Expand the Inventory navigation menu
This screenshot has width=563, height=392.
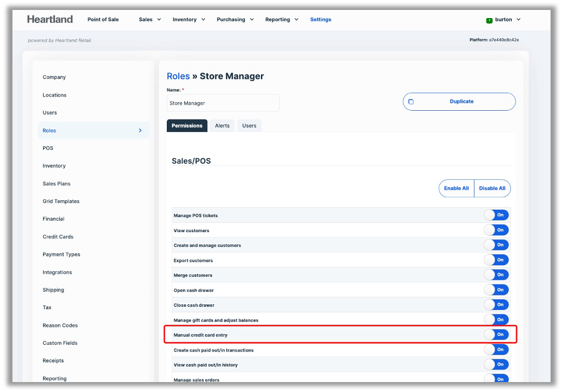(188, 19)
